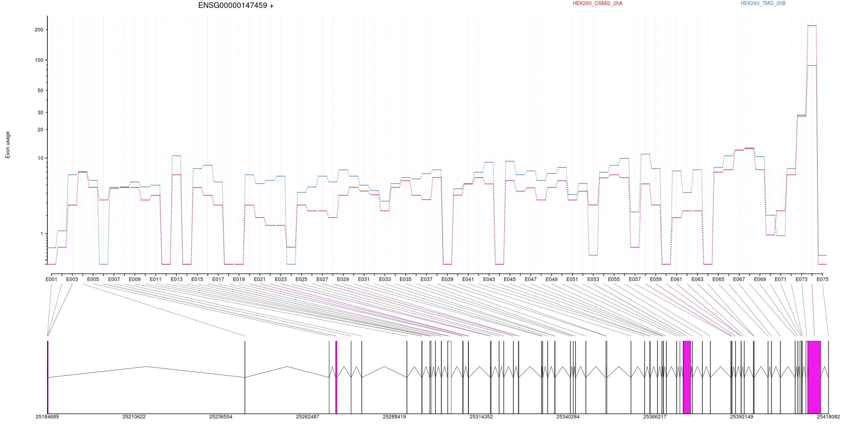868x434 pixels.
Task: Select exon label E041
Action: pyautogui.click(x=468, y=279)
